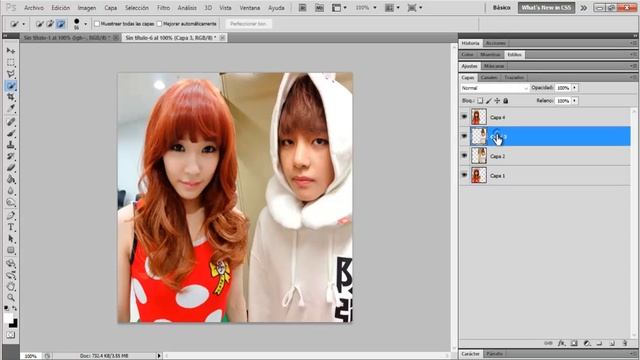
Task: Choose New Selection mode in options bar
Action: click(40, 24)
